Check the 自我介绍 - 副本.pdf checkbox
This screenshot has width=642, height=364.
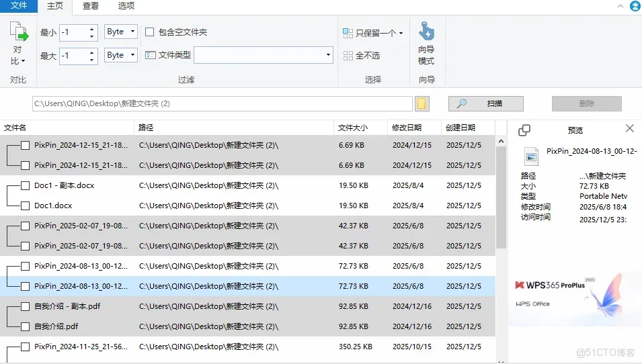25,306
